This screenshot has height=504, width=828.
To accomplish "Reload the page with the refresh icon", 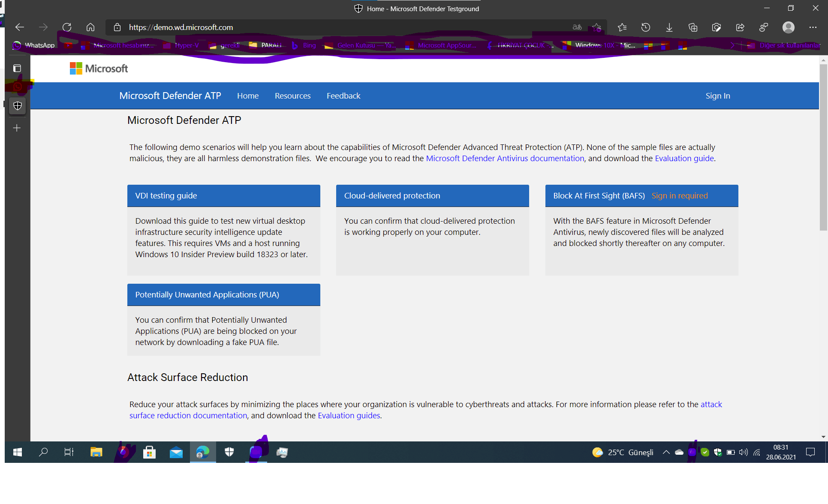I will [x=67, y=27].
